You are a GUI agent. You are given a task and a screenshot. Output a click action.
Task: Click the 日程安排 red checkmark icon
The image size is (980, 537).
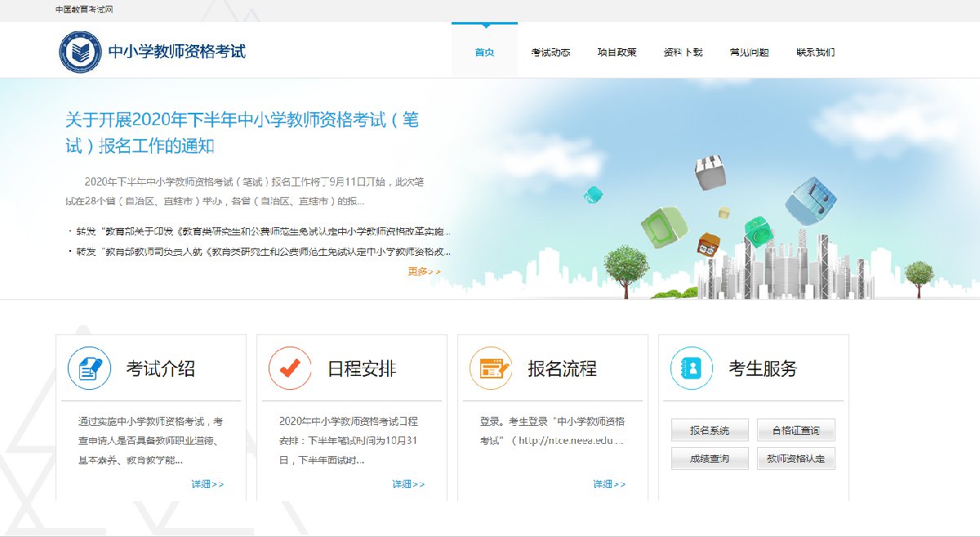point(290,369)
